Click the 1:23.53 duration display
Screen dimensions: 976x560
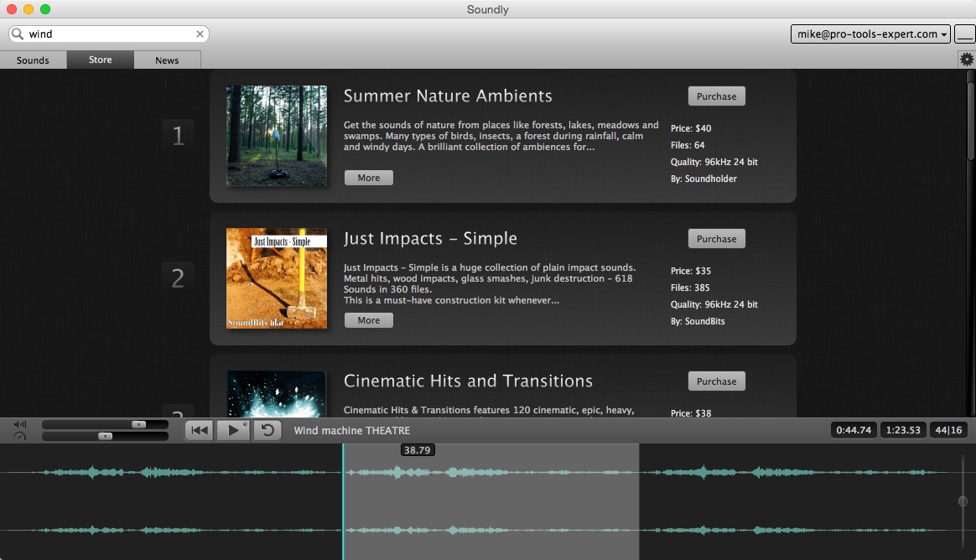tap(903, 430)
